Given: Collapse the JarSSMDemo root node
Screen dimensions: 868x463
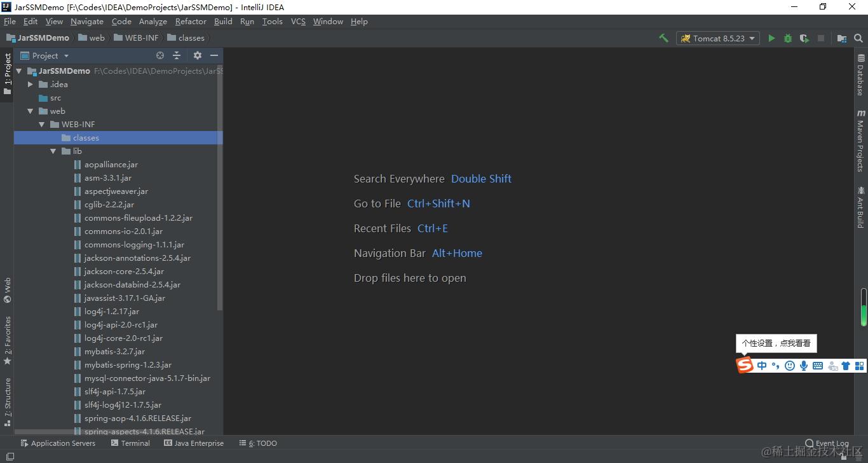Looking at the screenshot, I should [19, 71].
